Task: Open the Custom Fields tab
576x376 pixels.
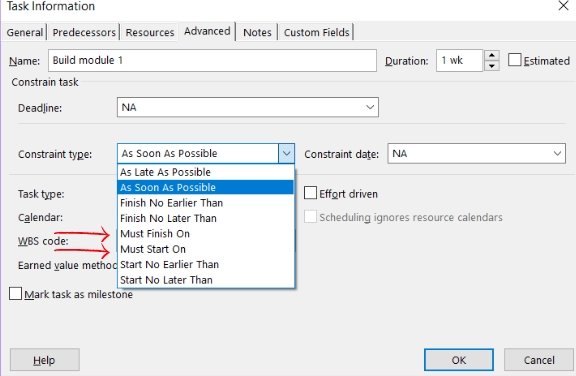Action: 316,32
